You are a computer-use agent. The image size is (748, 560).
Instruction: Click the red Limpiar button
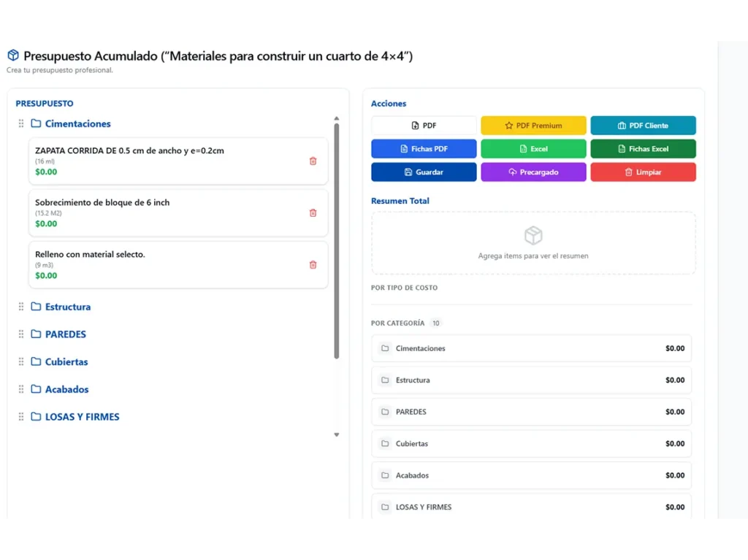click(x=643, y=172)
